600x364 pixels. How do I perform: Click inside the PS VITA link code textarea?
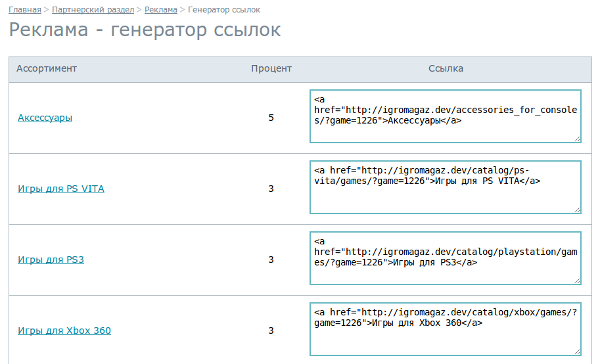coord(445,187)
